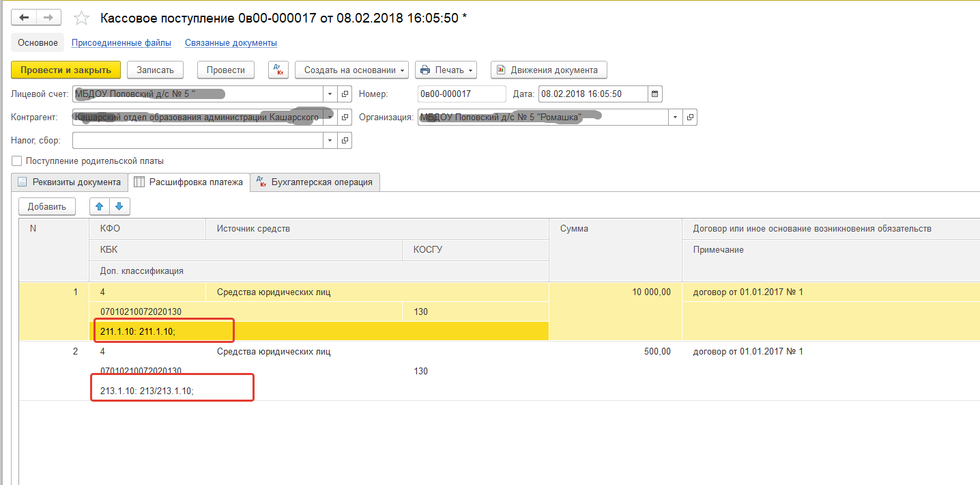Expand the Налог, сбор dropdown list
This screenshot has width=980, height=485.
(330, 141)
